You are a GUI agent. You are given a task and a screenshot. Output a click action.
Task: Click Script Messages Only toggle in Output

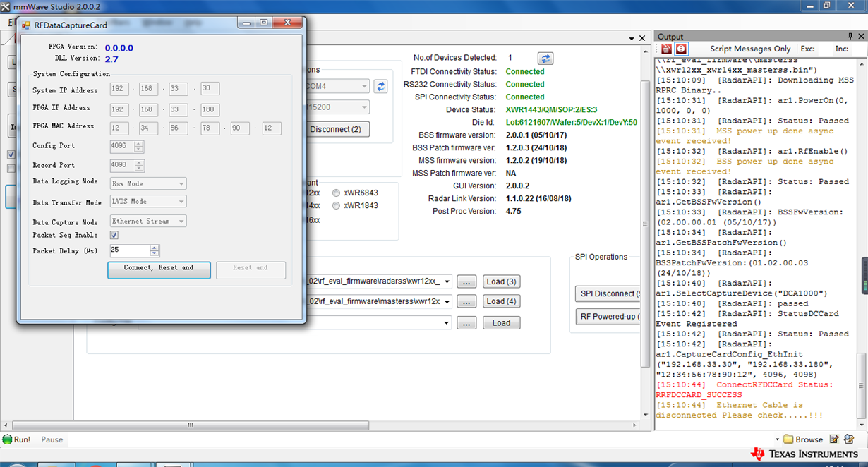coord(750,49)
